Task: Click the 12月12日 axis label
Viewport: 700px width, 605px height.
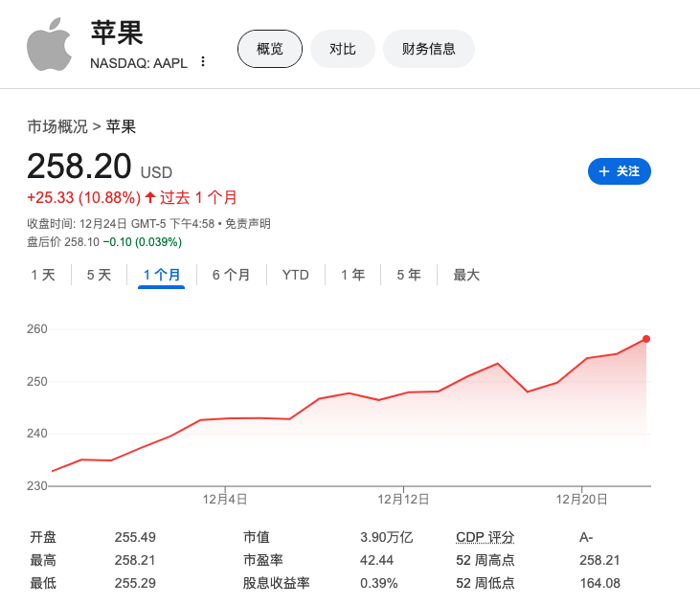Action: point(403,500)
